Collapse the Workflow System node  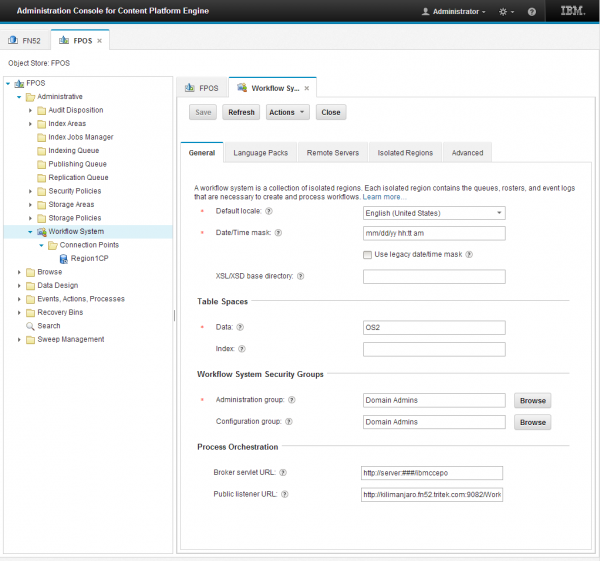30,232
